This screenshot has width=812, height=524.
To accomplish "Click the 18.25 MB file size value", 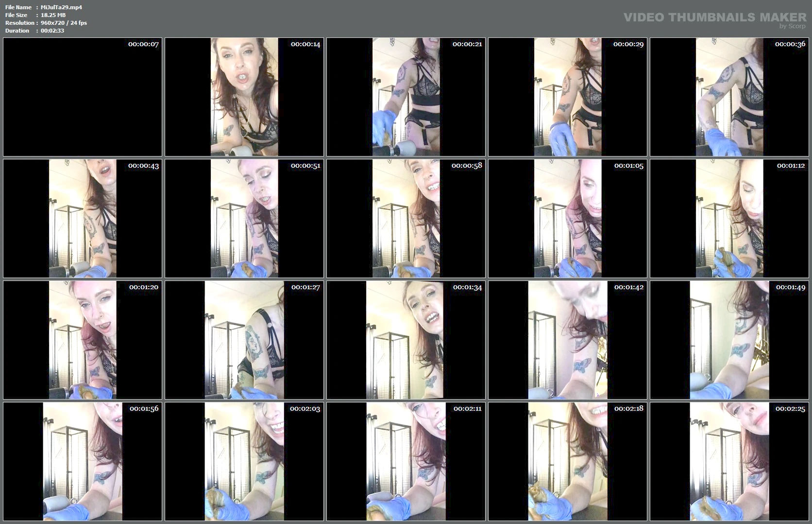I will (x=53, y=15).
